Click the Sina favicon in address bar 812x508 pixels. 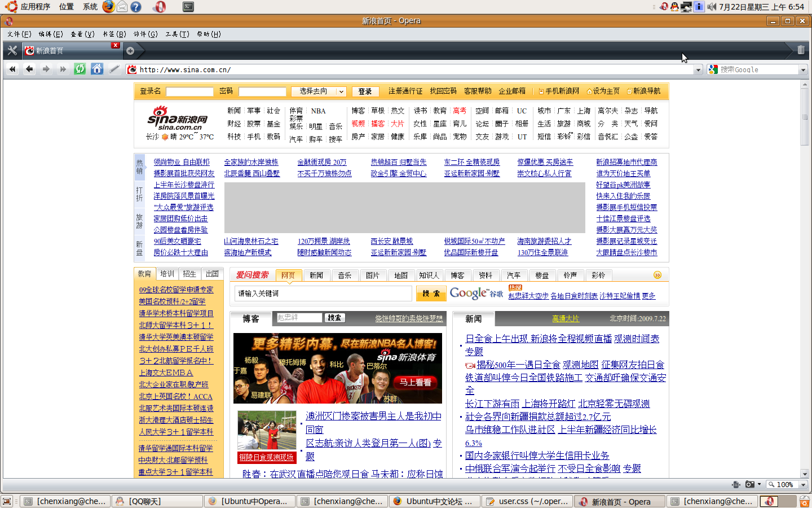(133, 69)
